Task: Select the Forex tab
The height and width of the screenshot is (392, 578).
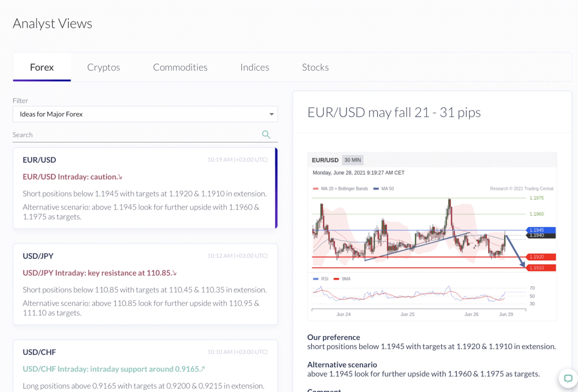Action: [x=42, y=67]
